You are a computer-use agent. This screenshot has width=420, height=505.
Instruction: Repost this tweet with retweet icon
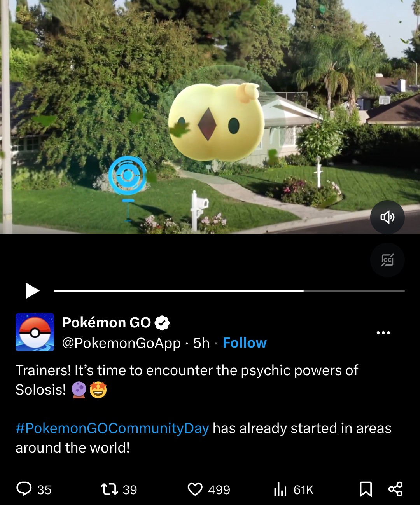109,489
